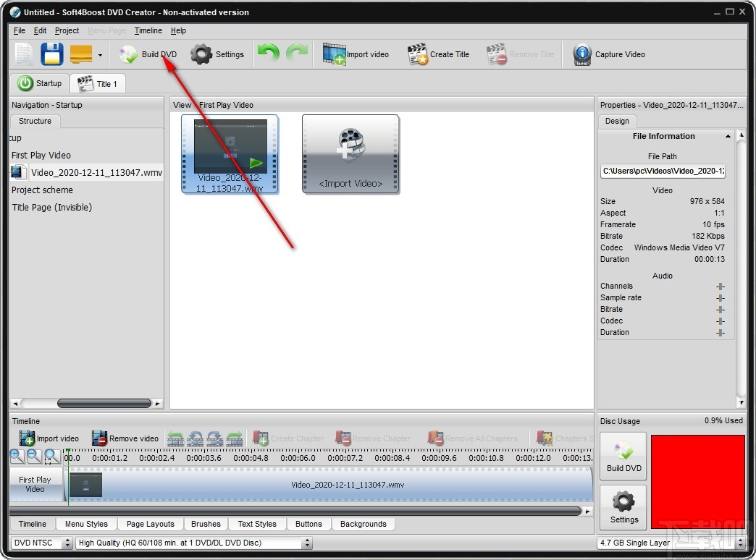
Task: Open the Timeline menu
Action: [148, 30]
